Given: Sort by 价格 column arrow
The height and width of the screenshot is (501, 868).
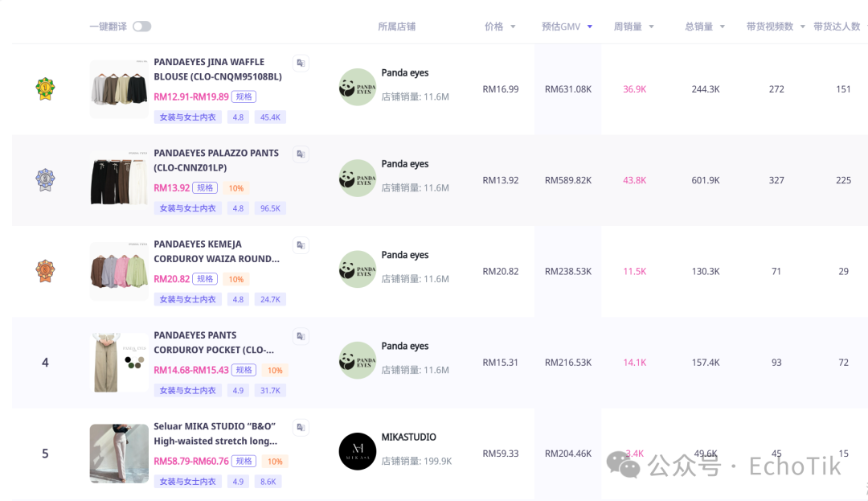Looking at the screenshot, I should point(513,27).
